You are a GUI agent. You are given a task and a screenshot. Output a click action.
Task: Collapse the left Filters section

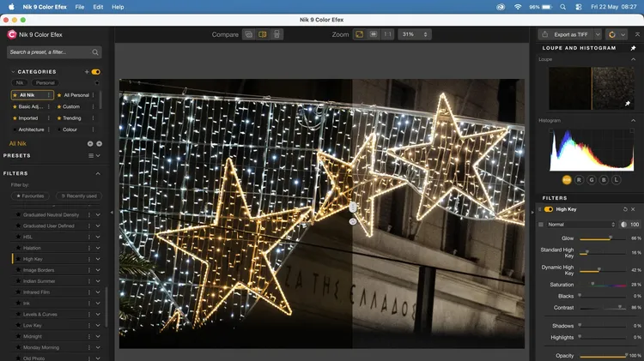(x=98, y=173)
